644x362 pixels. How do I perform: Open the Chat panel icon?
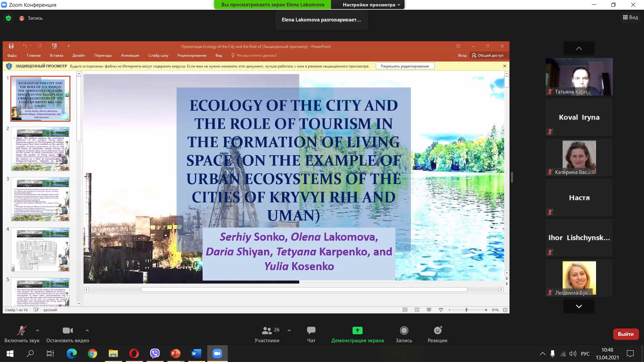point(311,330)
